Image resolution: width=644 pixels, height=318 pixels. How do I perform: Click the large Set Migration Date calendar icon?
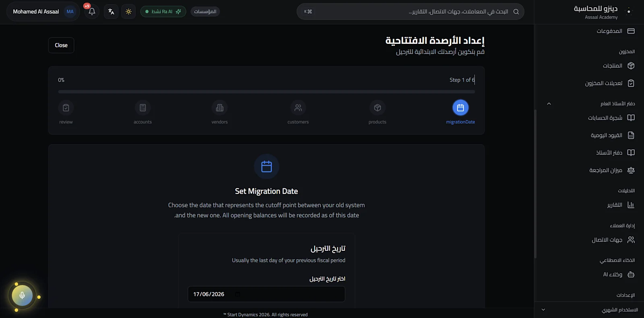pyautogui.click(x=266, y=166)
